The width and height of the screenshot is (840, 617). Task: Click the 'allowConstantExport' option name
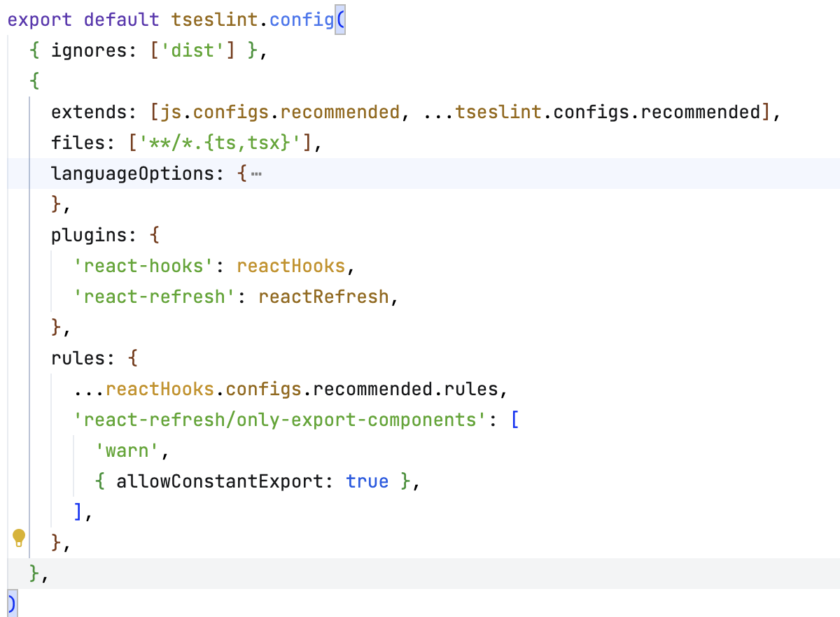point(220,481)
